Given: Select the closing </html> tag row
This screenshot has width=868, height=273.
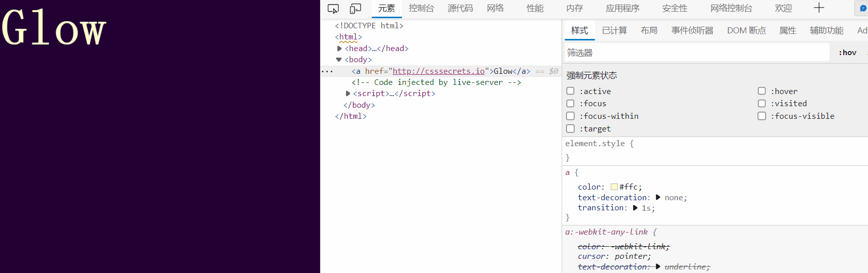Looking at the screenshot, I should click(x=350, y=116).
